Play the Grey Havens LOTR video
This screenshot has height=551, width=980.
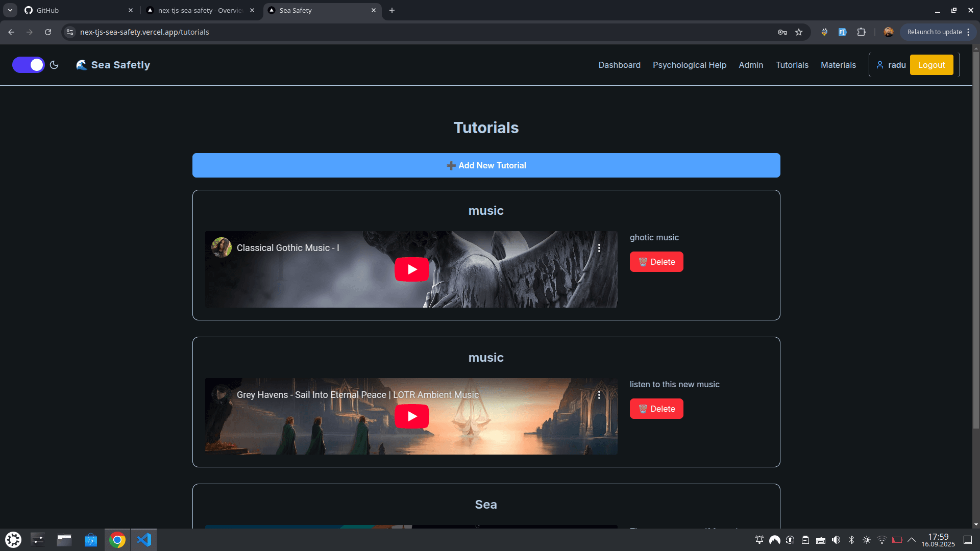click(411, 416)
